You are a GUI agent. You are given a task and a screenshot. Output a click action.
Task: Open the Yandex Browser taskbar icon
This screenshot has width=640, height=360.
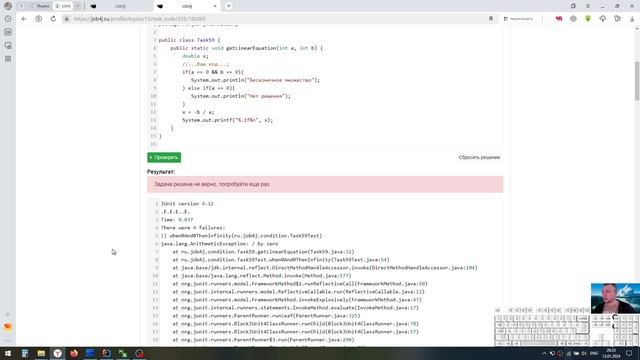58,353
